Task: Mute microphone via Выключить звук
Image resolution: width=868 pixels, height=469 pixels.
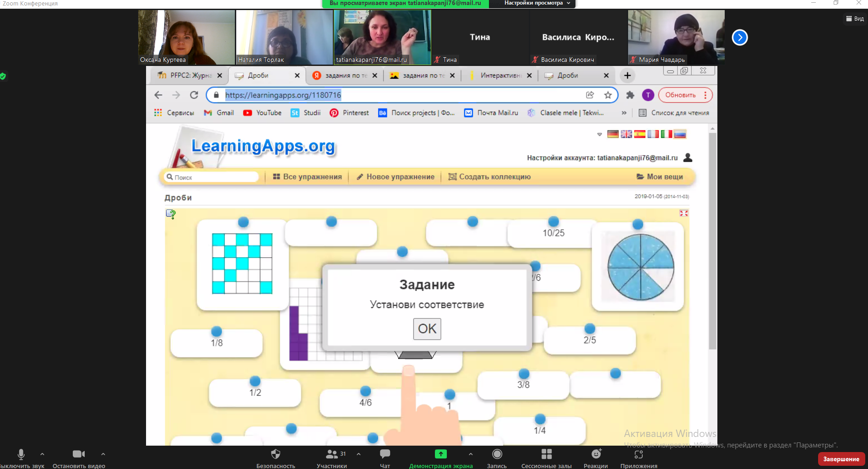Action: click(21, 454)
